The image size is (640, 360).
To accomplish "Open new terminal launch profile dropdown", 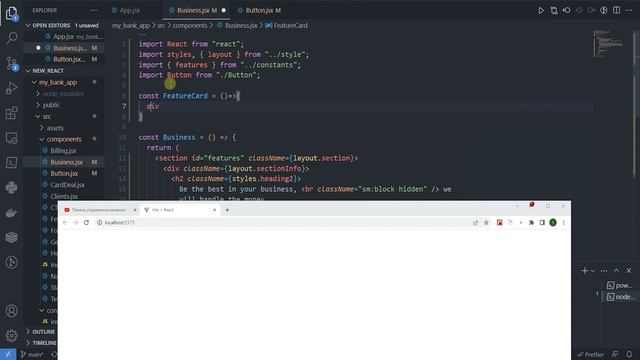I will coord(593,271).
